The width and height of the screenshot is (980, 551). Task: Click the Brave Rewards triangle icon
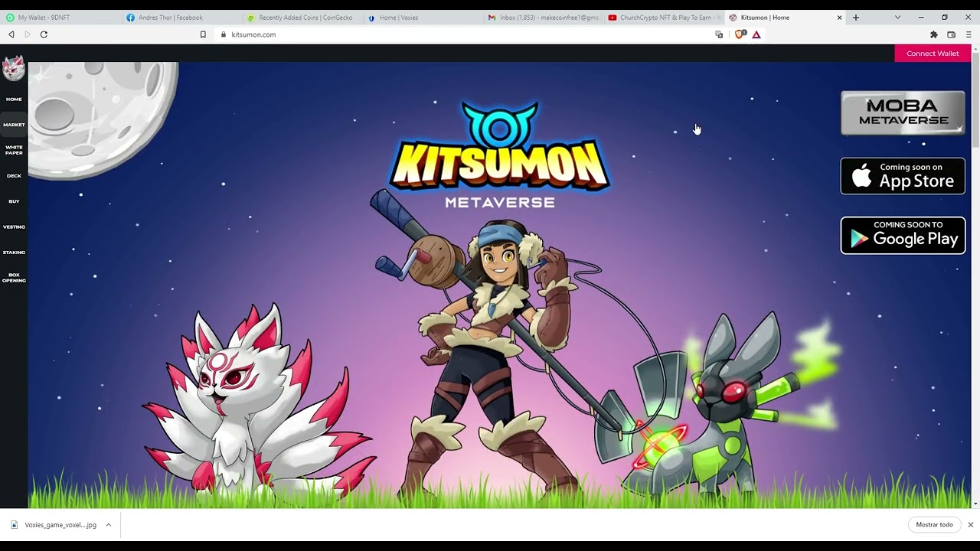click(756, 34)
